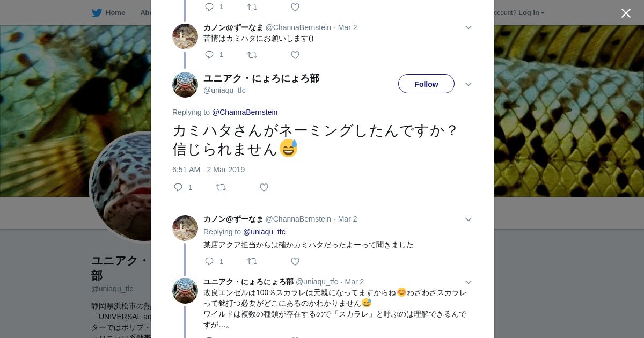This screenshot has height=338, width=644.
Task: Open options chevron on 改良エンゼル tweet
Action: tap(468, 282)
